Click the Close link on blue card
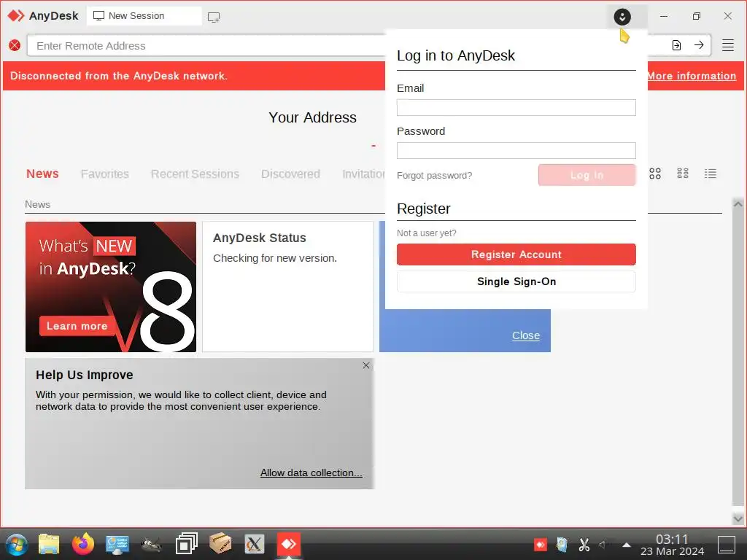This screenshot has height=560, width=747. (526, 335)
